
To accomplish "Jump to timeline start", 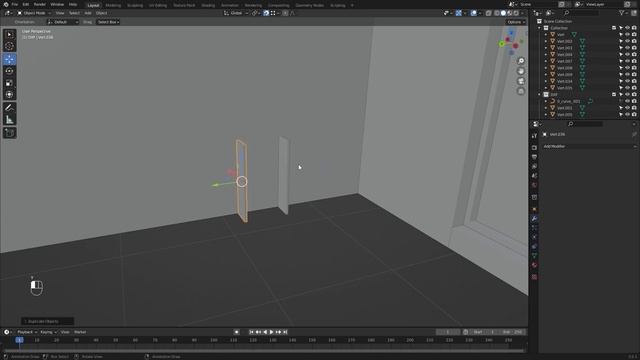I will [x=251, y=332].
